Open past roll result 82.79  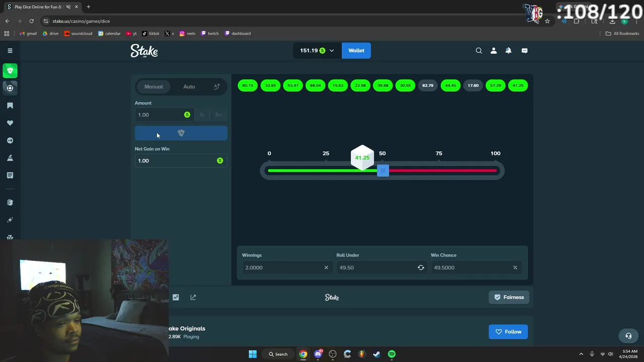[x=428, y=85]
